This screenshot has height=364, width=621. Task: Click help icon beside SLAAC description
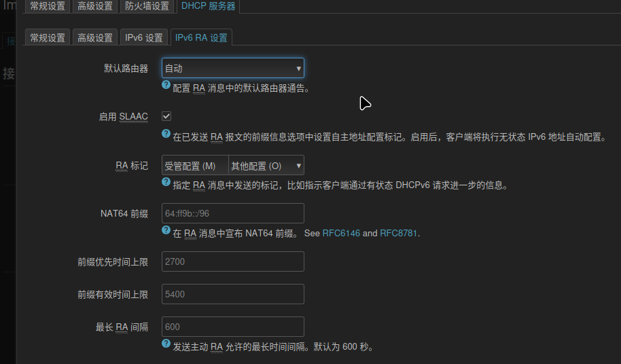166,134
